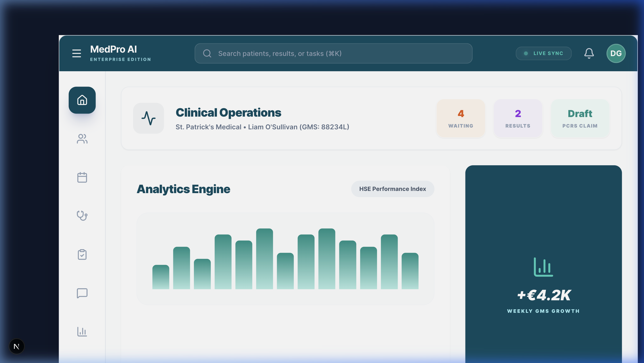The width and height of the screenshot is (644, 363).
Task: Select the Home icon in sidebar
Action: click(x=82, y=100)
